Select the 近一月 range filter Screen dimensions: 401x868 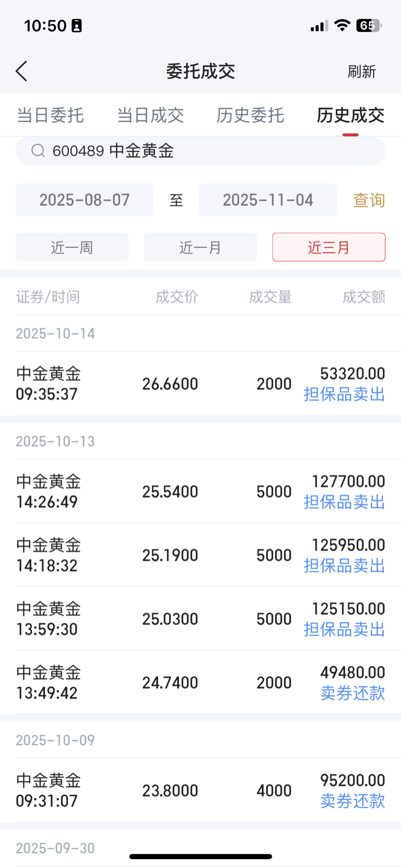(200, 247)
